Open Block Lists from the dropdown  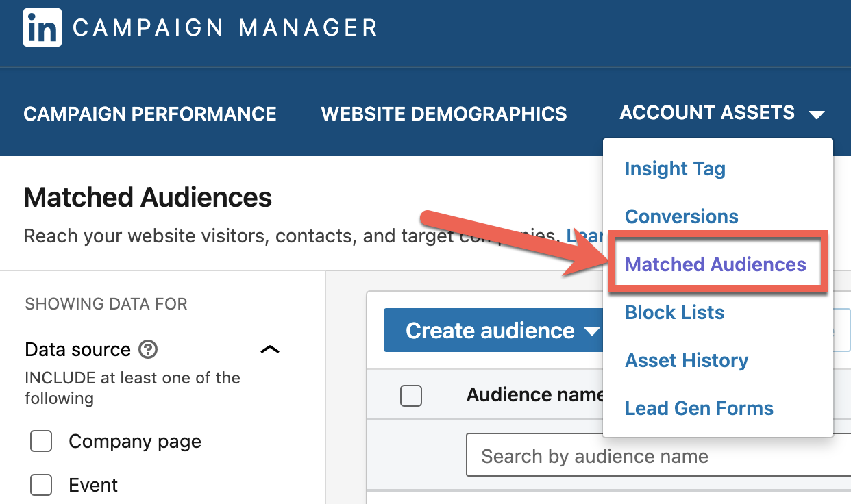[x=675, y=313]
